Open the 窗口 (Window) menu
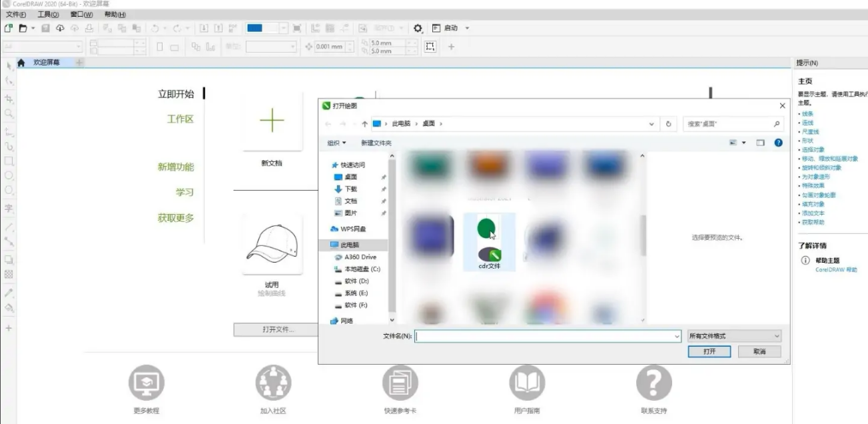868x424 pixels. [x=81, y=14]
